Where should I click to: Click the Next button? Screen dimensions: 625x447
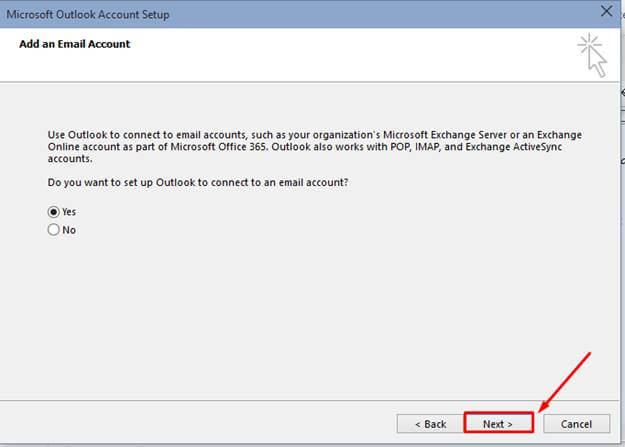coord(497,424)
